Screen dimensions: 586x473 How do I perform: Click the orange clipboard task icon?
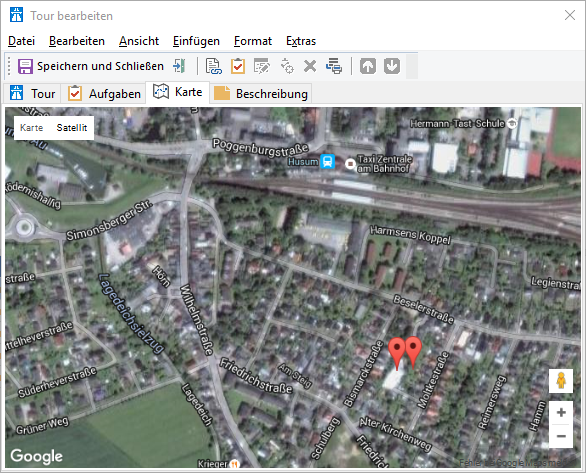[238, 66]
